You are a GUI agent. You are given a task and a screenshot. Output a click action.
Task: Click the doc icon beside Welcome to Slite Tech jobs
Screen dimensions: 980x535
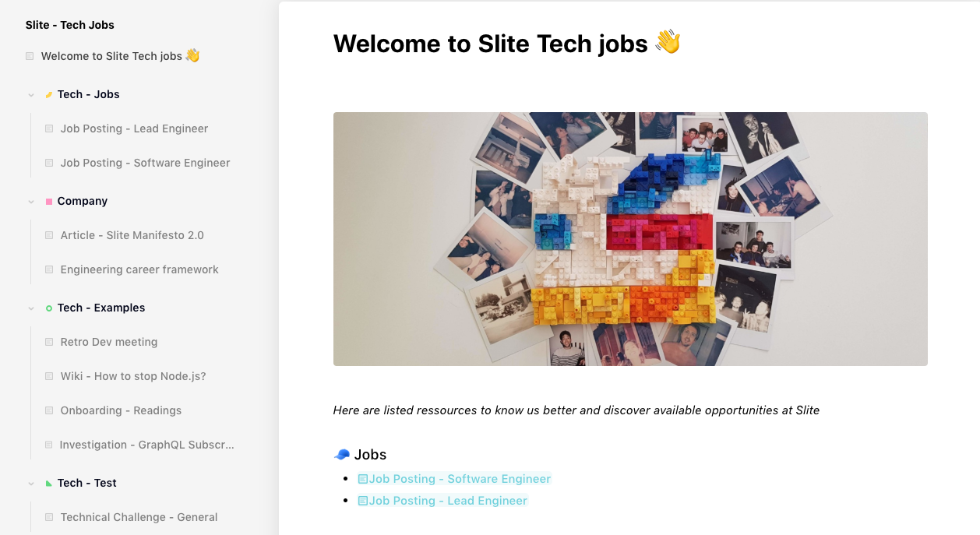point(30,56)
